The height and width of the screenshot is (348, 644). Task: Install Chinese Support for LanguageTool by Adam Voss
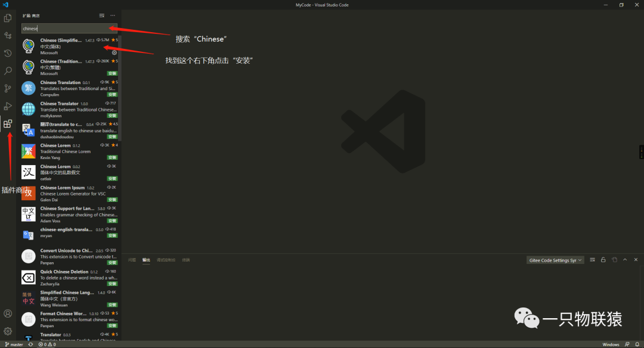[112, 221]
